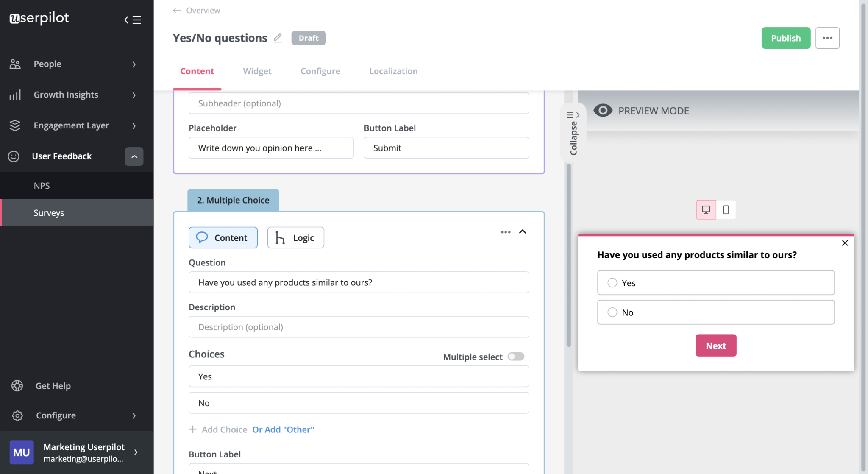Image resolution: width=868 pixels, height=474 pixels.
Task: Open the Configure gear icon in sidebar
Action: click(x=17, y=415)
